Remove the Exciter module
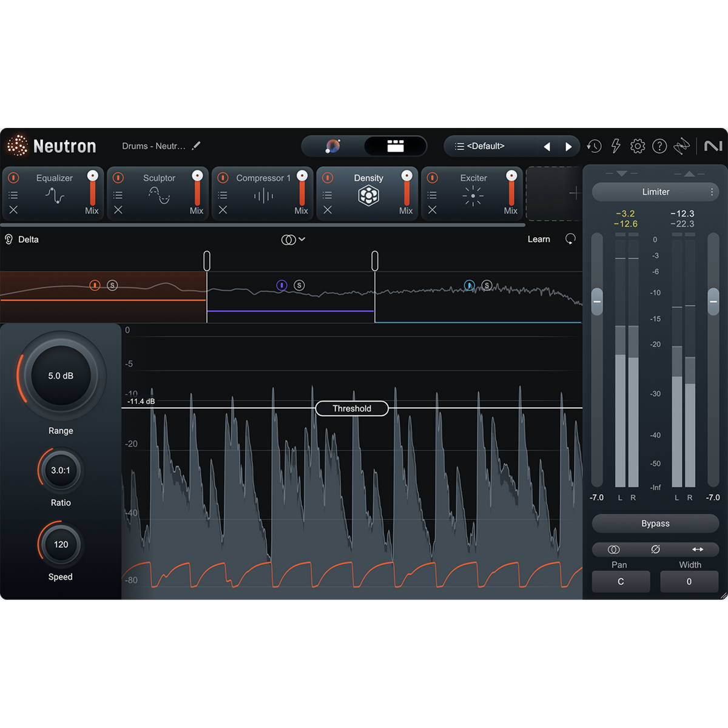The width and height of the screenshot is (728, 728). [432, 210]
